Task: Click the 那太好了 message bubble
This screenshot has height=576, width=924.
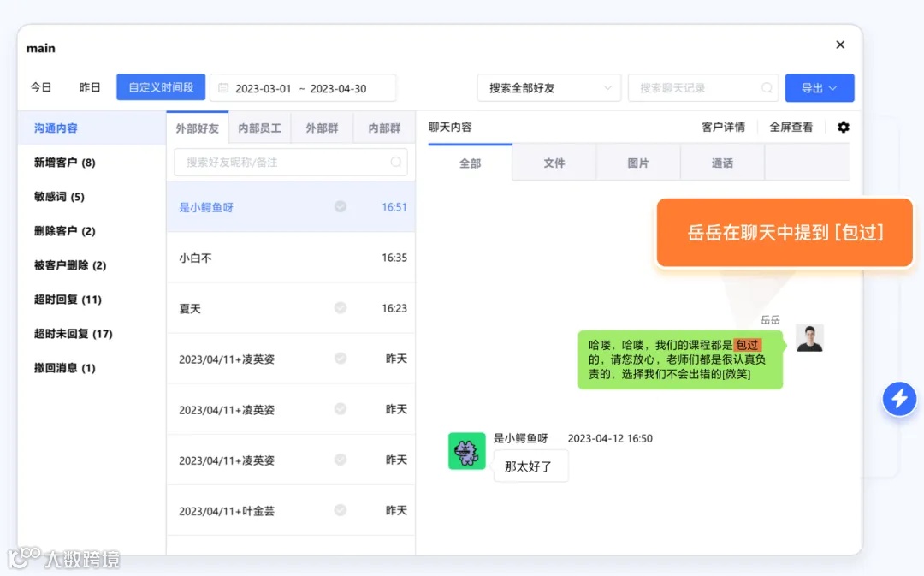Action: [530, 466]
